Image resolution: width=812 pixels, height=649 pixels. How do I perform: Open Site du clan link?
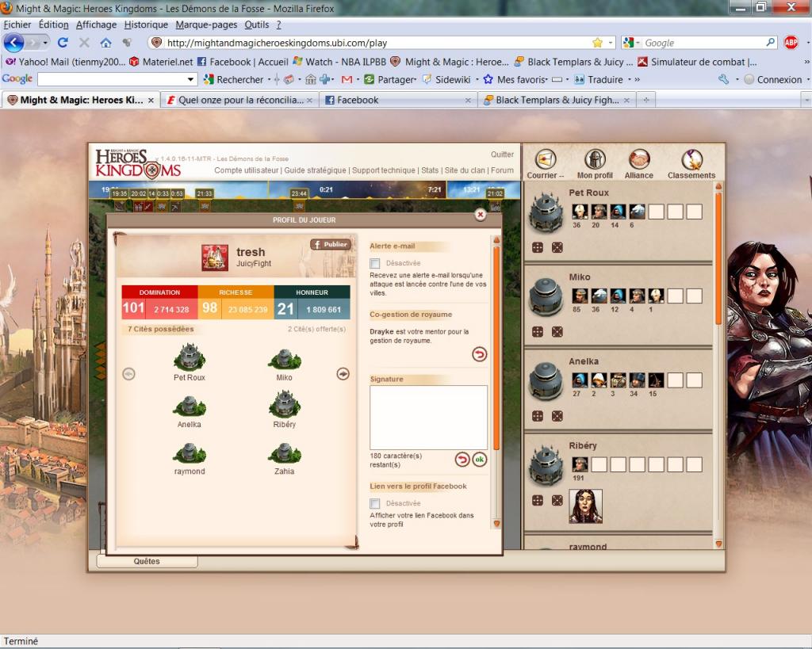point(465,170)
